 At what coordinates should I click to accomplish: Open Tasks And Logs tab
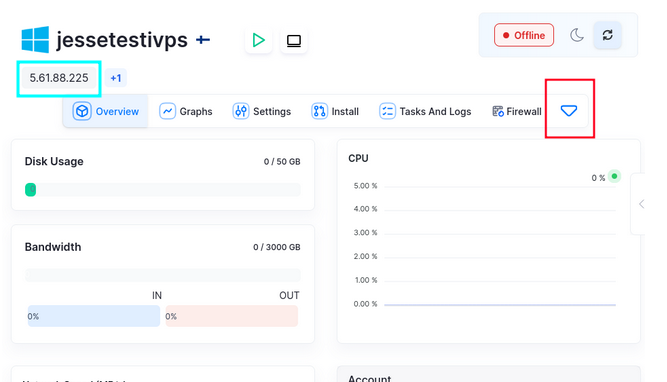coord(425,111)
